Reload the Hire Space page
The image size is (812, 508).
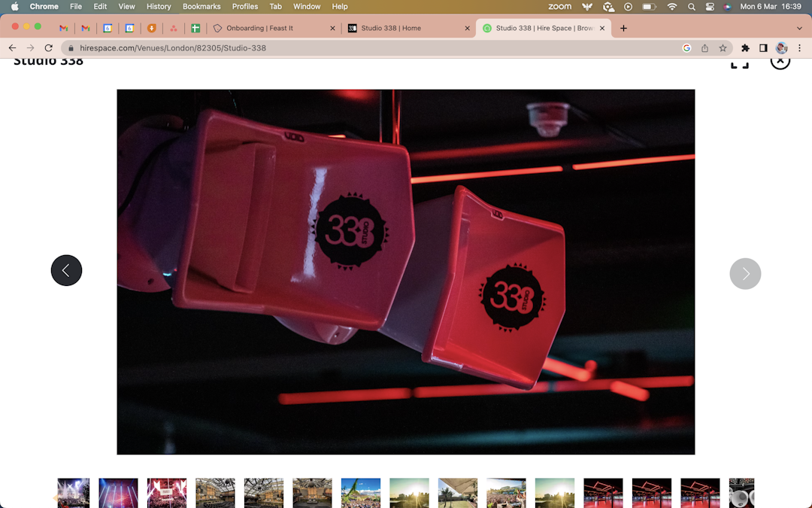coord(49,47)
